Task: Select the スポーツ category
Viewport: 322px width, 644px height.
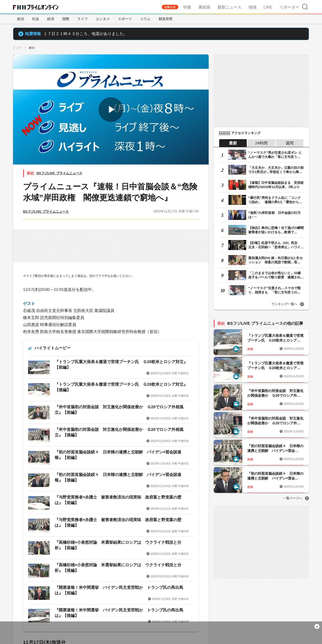Action: 125,19
